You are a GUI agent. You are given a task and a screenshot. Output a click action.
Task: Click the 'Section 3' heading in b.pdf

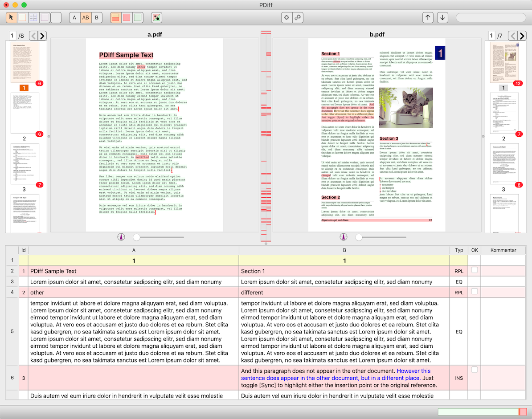tap(389, 138)
